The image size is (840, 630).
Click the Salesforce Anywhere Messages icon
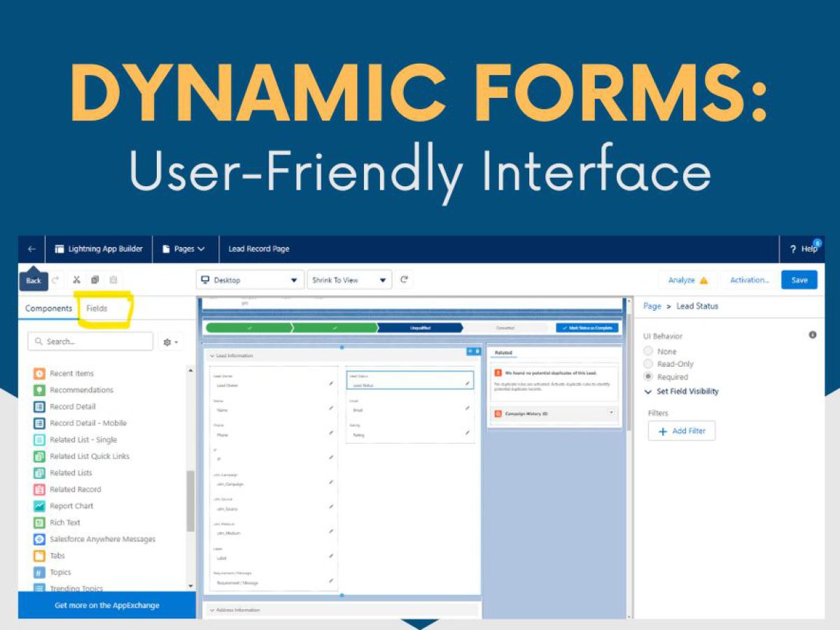coord(39,540)
